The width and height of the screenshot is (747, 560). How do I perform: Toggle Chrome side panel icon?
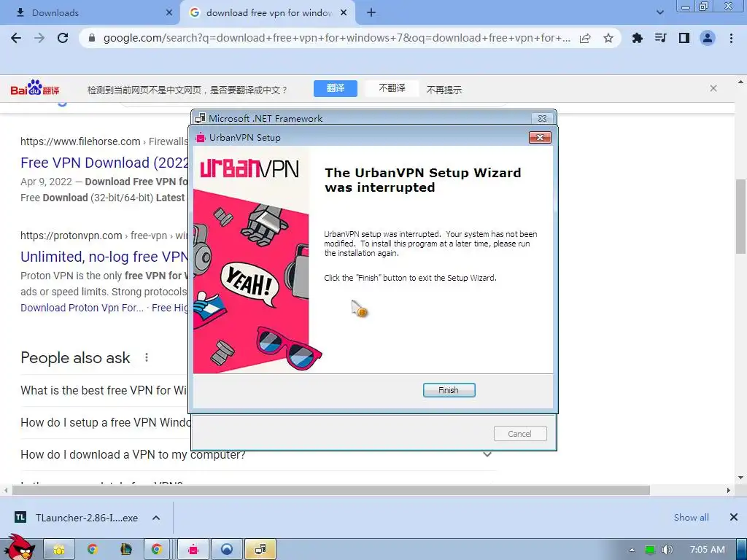coord(684,38)
